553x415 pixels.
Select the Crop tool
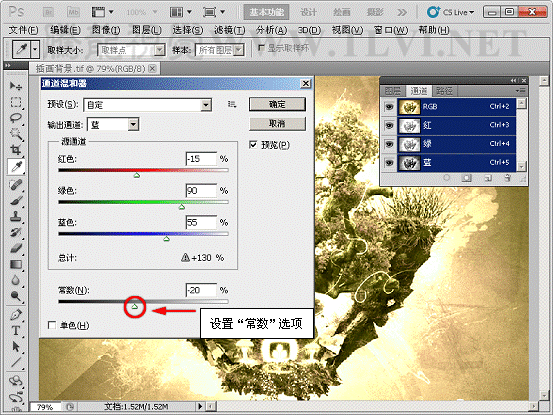coord(16,150)
